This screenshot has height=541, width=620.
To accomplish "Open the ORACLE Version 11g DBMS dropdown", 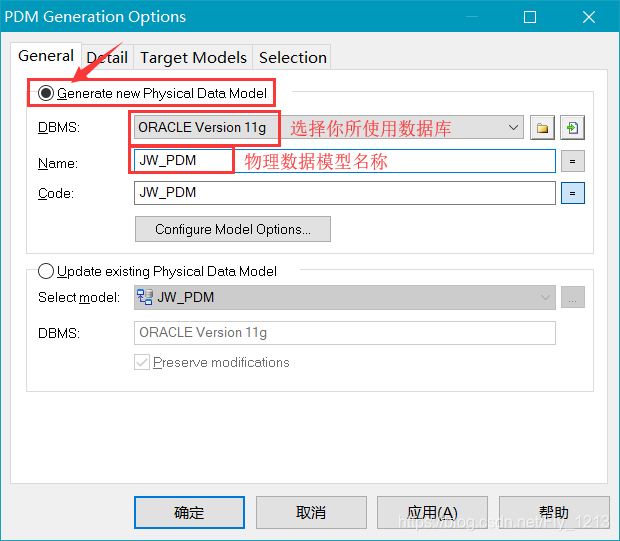I will [329, 127].
